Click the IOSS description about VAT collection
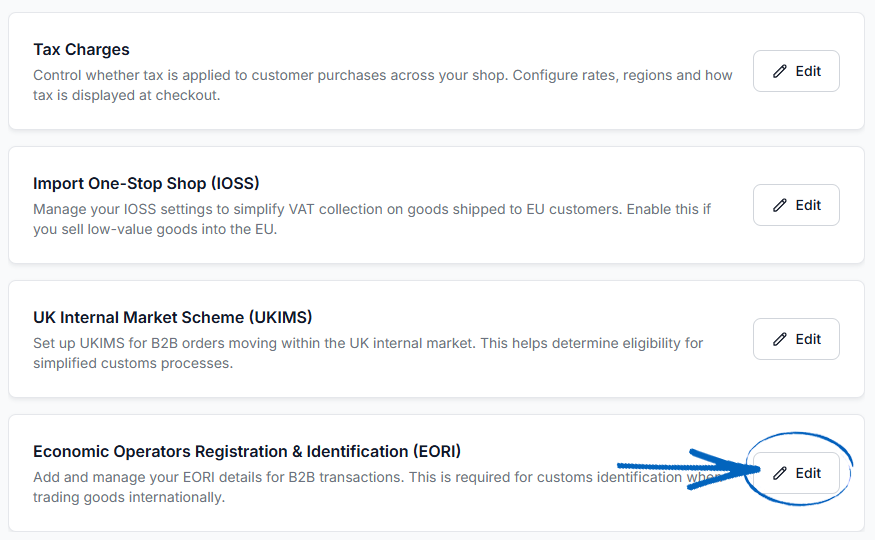Screen dimensions: 875x540 [372, 219]
